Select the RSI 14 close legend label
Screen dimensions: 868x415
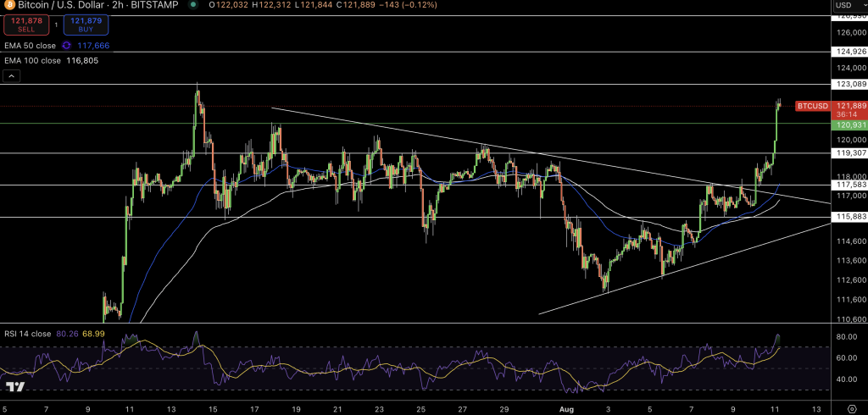pos(28,334)
